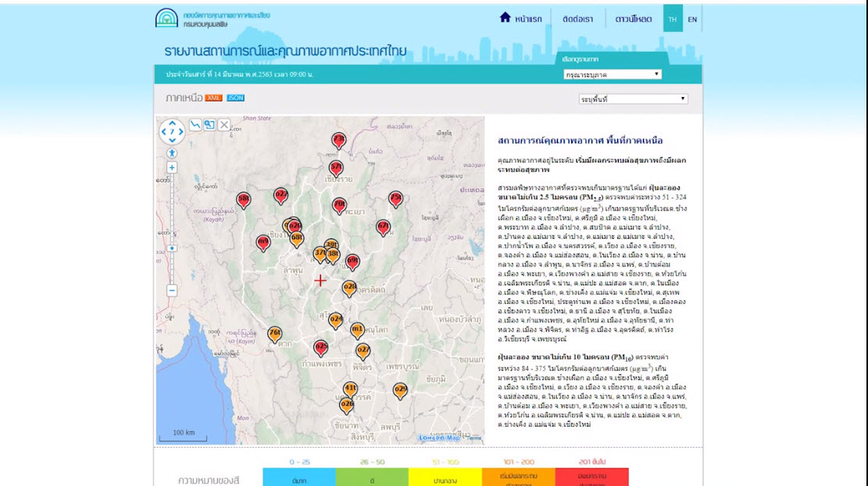Image resolution: width=868 pixels, height=486 pixels.
Task: Click the JSON feed badge
Action: (235, 98)
